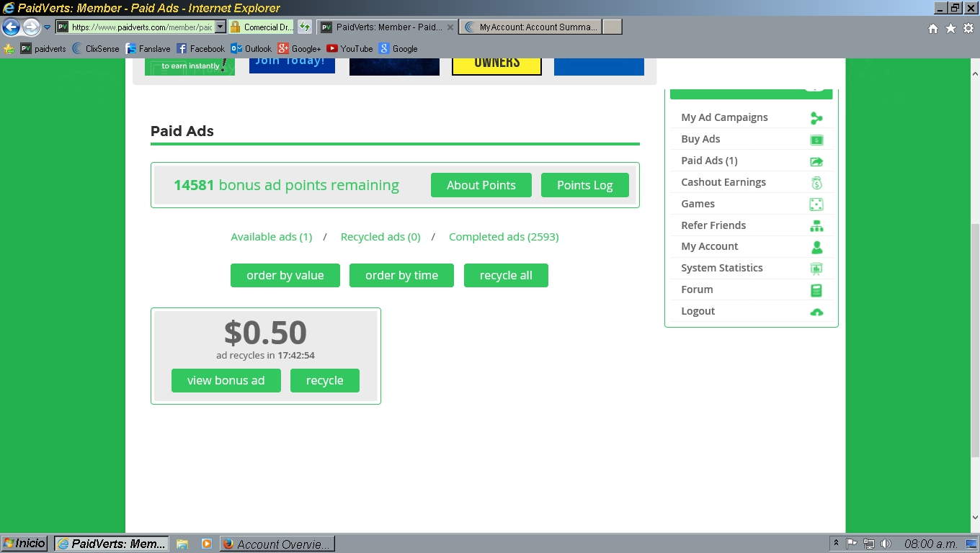Click the volume speaker tray icon
This screenshot has width=980, height=553.
pos(886,544)
